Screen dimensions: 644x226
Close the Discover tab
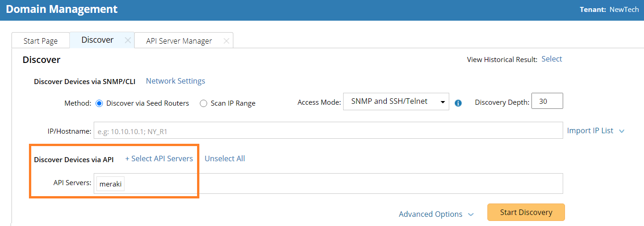(x=128, y=40)
